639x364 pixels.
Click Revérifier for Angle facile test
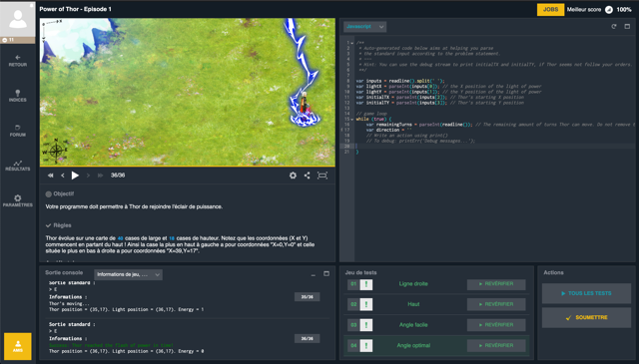496,325
